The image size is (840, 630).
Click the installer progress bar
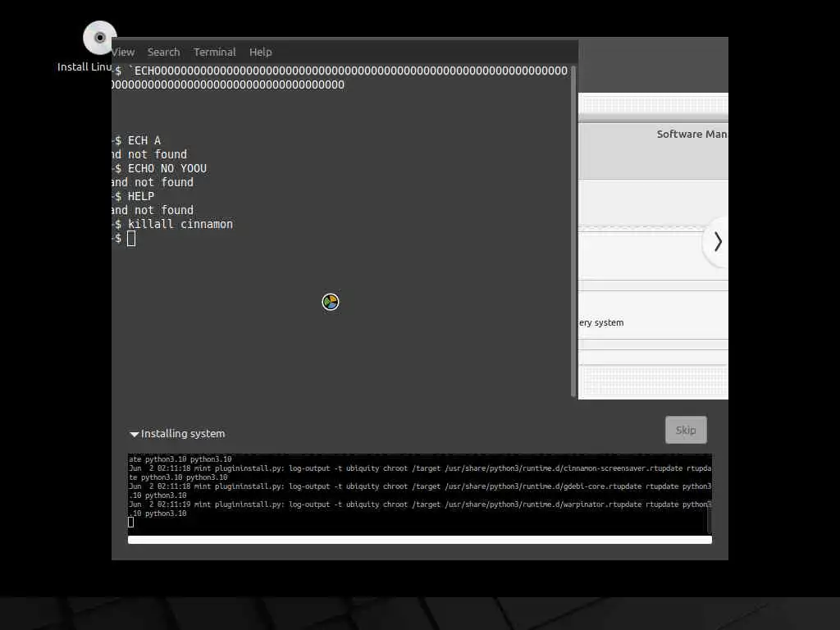click(x=419, y=540)
